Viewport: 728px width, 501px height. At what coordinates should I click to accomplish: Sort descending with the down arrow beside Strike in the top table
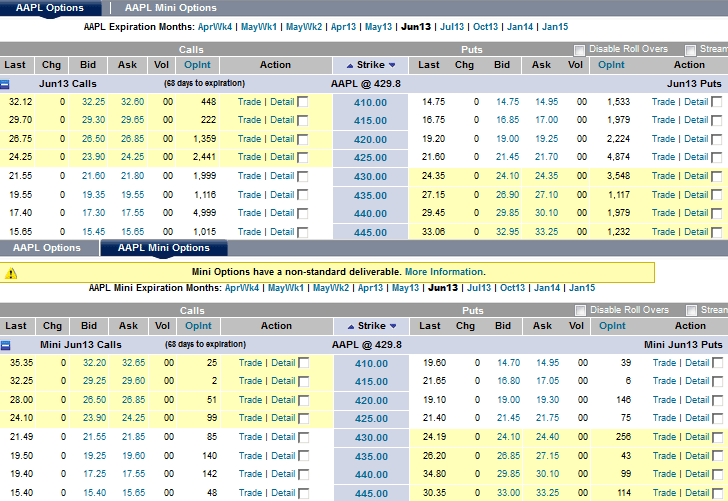(x=392, y=65)
